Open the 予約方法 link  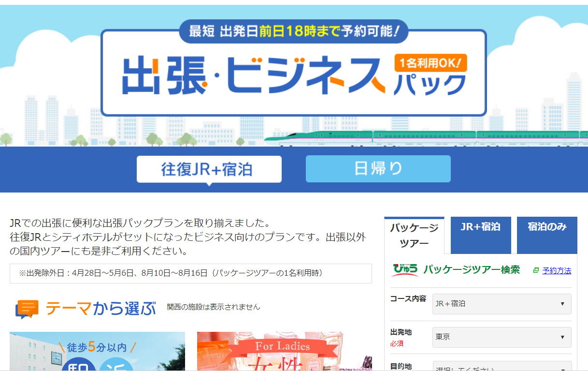click(x=557, y=270)
